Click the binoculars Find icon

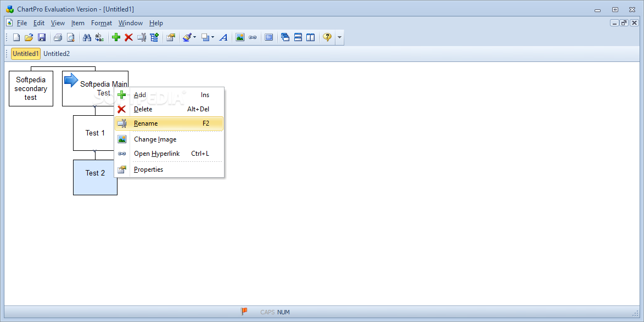[x=87, y=37]
